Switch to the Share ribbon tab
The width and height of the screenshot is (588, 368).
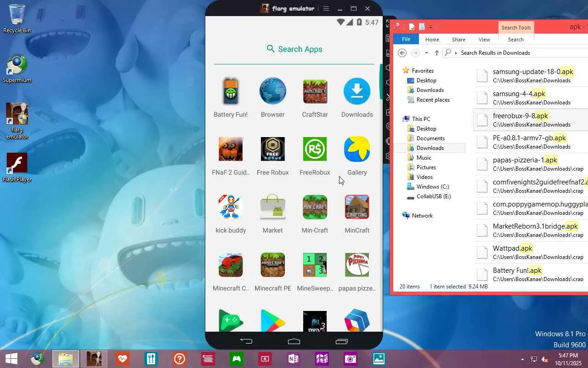(458, 40)
